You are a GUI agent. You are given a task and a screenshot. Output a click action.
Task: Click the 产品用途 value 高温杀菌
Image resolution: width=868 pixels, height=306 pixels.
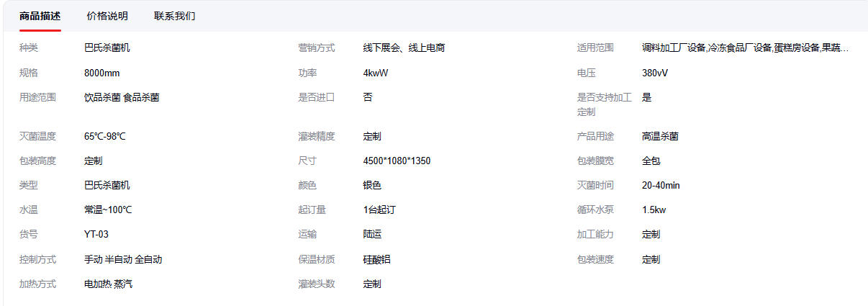tap(660, 136)
